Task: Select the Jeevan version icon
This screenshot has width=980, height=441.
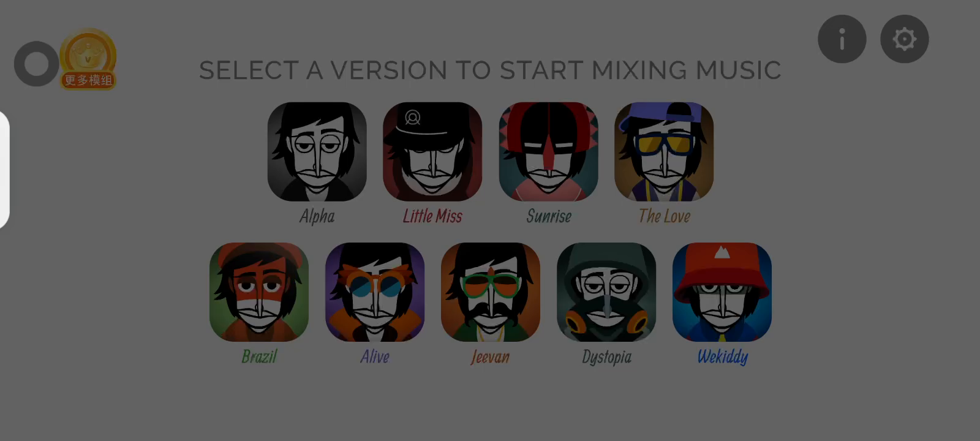Action: [491, 292]
